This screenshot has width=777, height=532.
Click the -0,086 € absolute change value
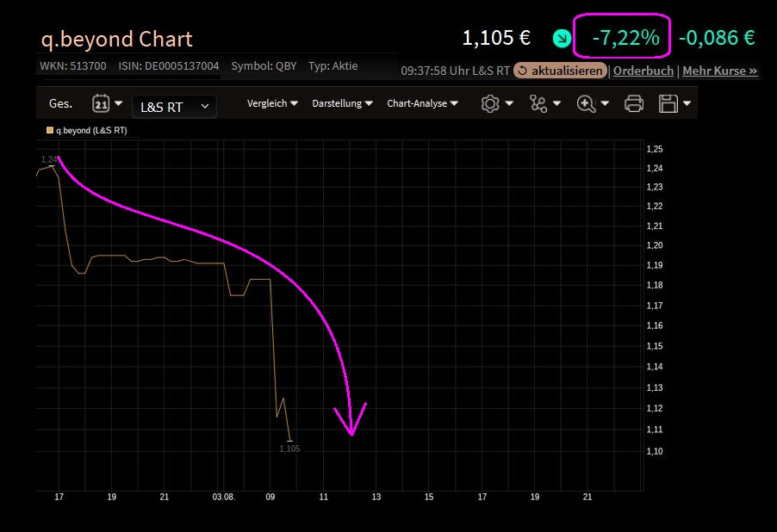(717, 38)
